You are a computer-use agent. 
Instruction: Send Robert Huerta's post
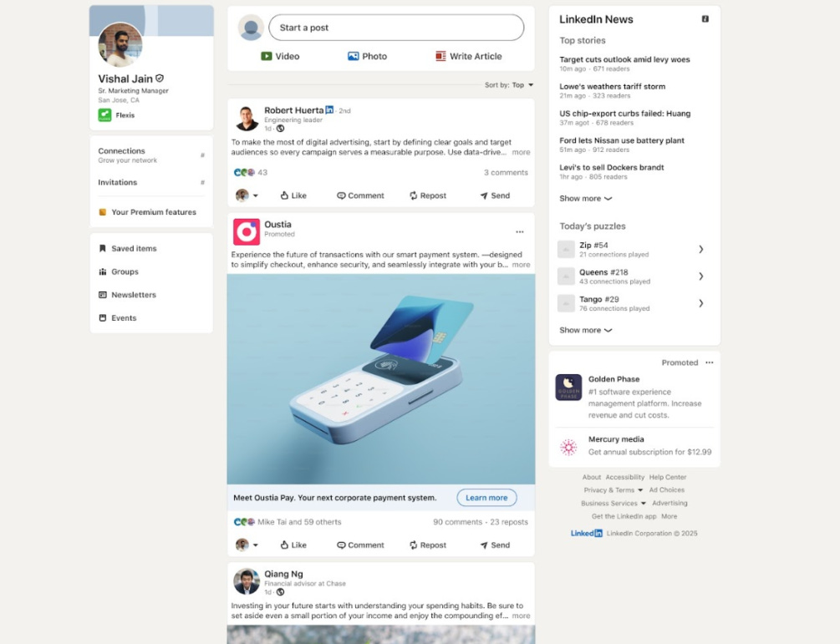point(495,195)
